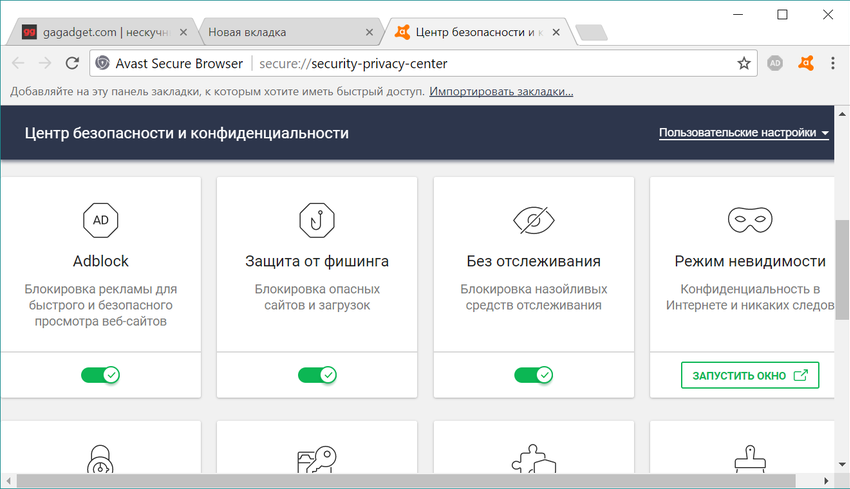Open the Avast orange toolbar icon
850x489 pixels.
[x=806, y=63]
